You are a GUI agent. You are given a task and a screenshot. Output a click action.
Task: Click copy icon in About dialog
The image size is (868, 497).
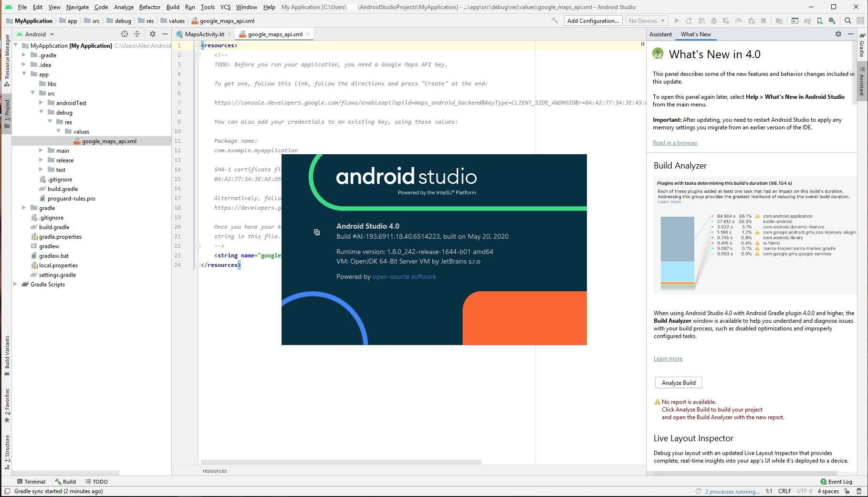(x=317, y=232)
